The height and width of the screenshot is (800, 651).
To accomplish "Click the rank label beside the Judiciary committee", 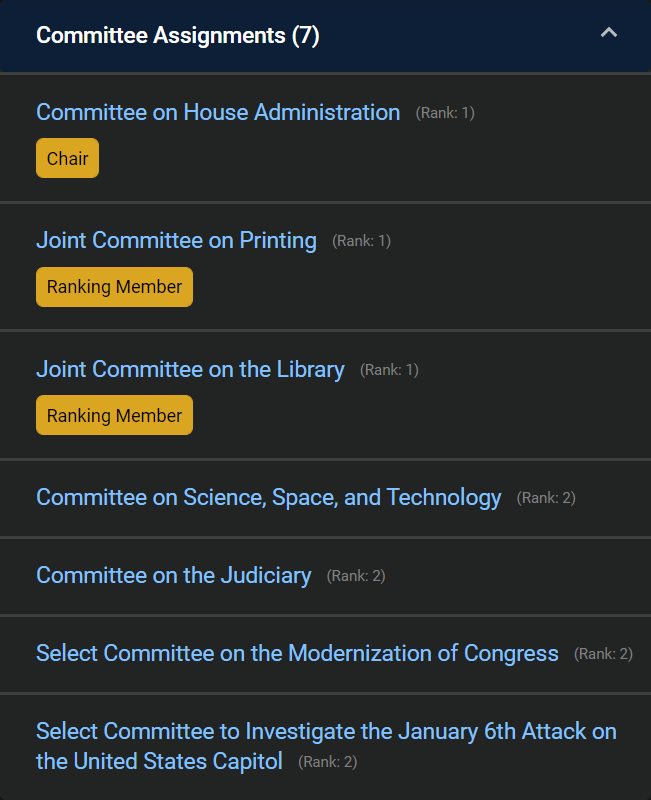I will (356, 576).
